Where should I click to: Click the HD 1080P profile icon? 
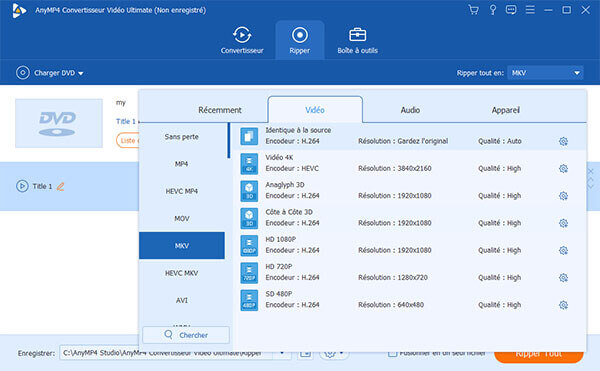point(249,245)
